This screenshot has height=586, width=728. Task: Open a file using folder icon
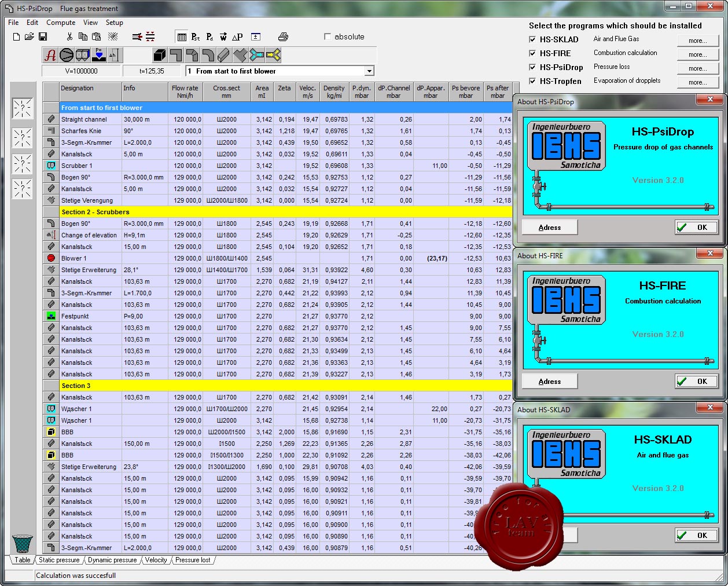[x=30, y=36]
